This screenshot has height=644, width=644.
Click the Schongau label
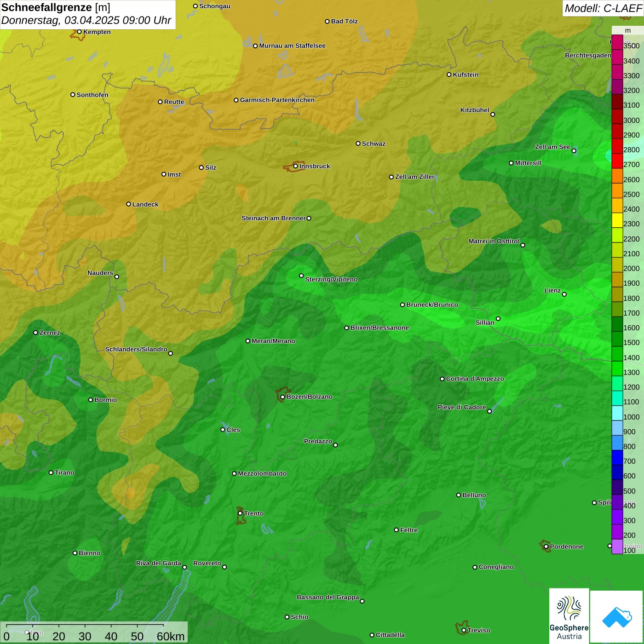(215, 6)
